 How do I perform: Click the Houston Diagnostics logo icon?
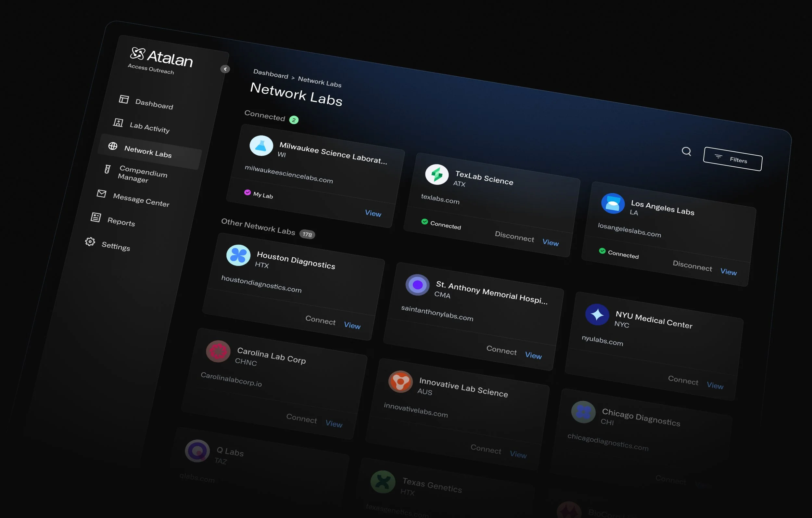[238, 255]
